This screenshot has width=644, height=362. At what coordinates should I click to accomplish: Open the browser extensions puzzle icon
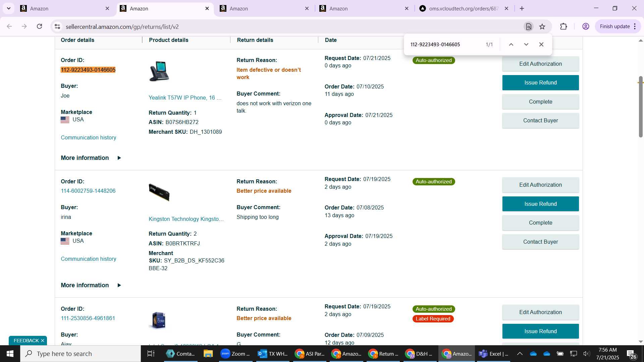click(563, 26)
